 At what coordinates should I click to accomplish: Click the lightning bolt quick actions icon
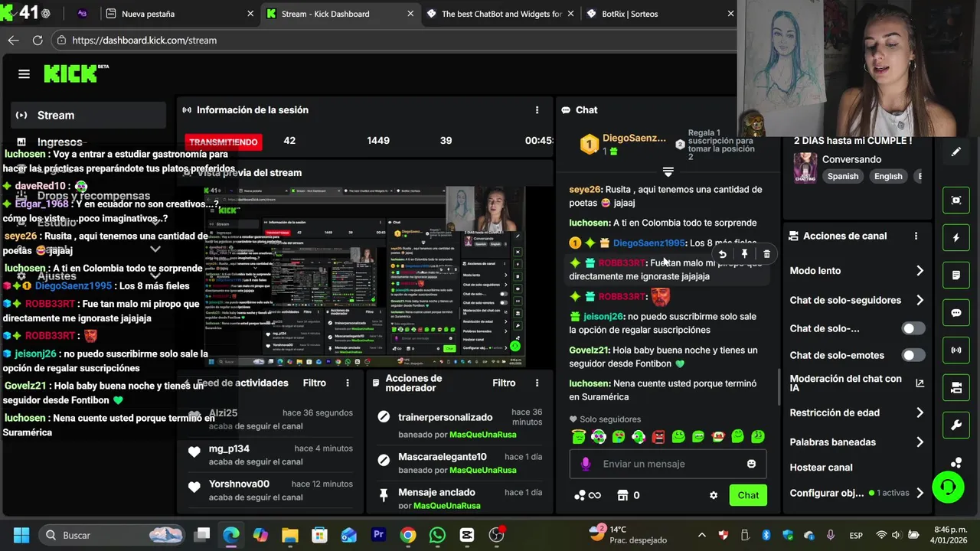[x=956, y=238]
